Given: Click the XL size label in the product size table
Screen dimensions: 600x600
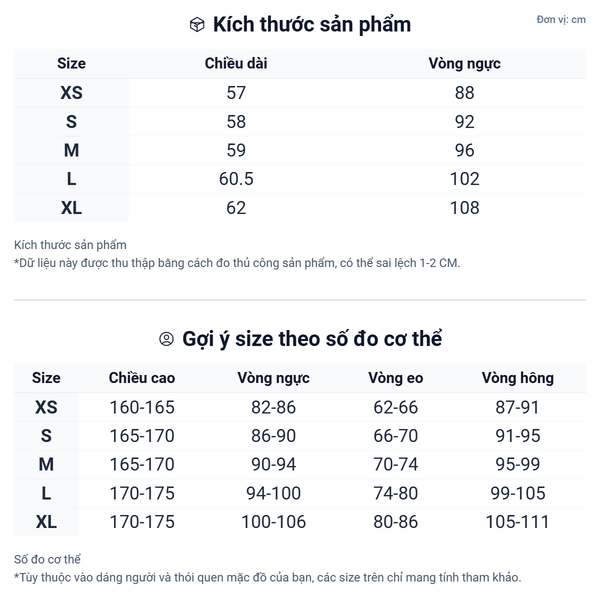Looking at the screenshot, I should tap(71, 208).
